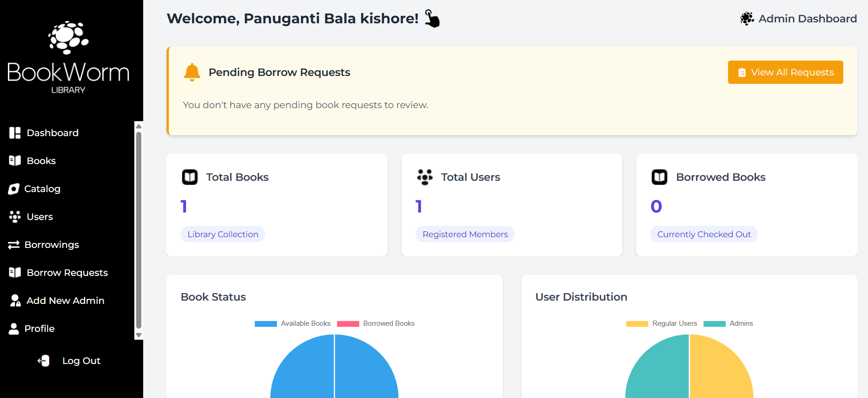868x398 pixels.
Task: Click the BookWorm Library logo
Action: pyautogui.click(x=68, y=57)
